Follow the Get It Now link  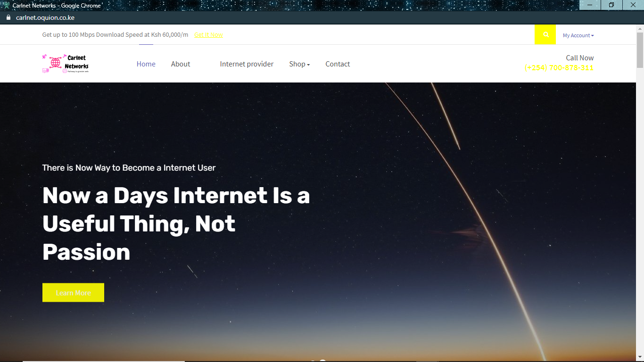pyautogui.click(x=208, y=35)
